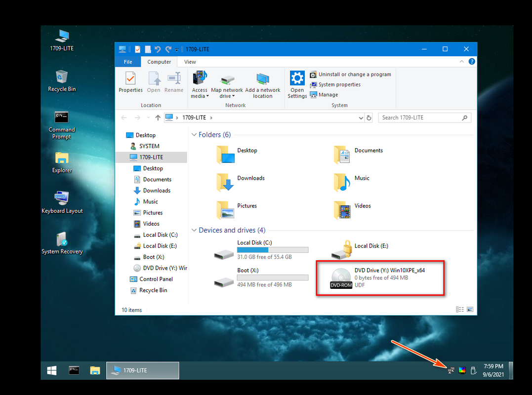Select Local Disk (C:) in tree
The width and height of the screenshot is (532, 395).
click(x=160, y=235)
